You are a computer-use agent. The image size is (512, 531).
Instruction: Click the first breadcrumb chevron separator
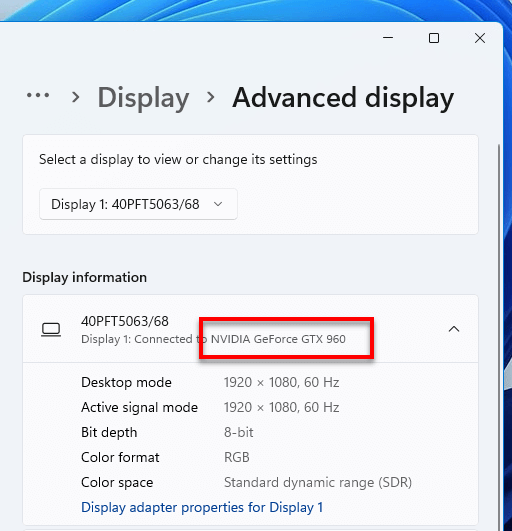point(76,98)
